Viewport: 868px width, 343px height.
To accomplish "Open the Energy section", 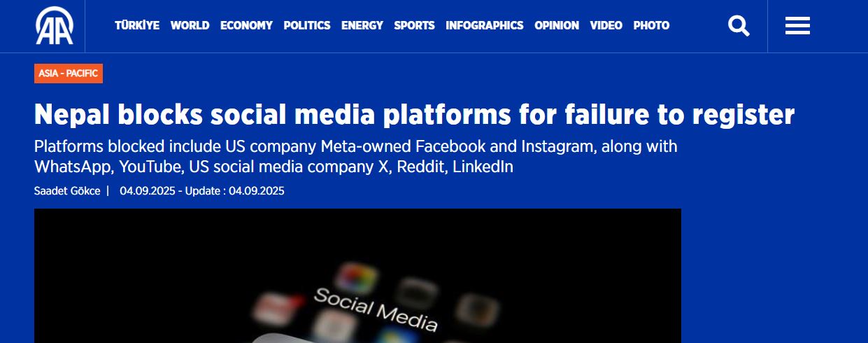I will pos(362,25).
